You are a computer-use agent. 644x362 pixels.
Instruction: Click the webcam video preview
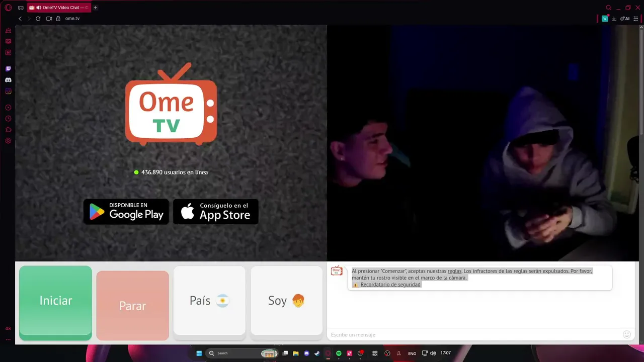[x=483, y=143]
